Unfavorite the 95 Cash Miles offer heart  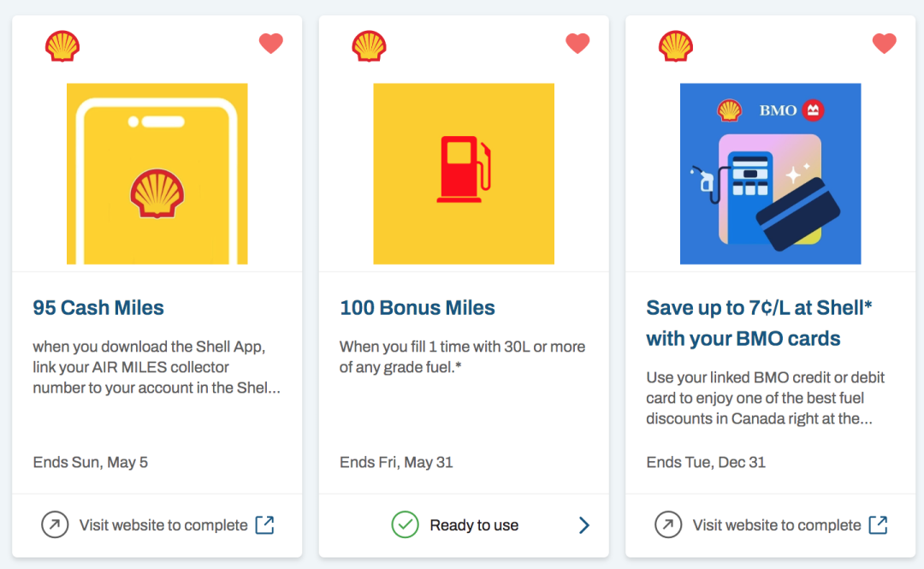click(x=271, y=44)
